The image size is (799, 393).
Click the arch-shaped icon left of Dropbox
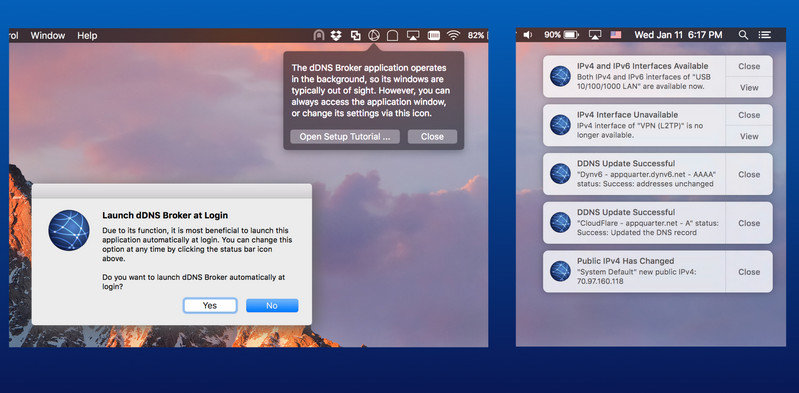coord(318,35)
